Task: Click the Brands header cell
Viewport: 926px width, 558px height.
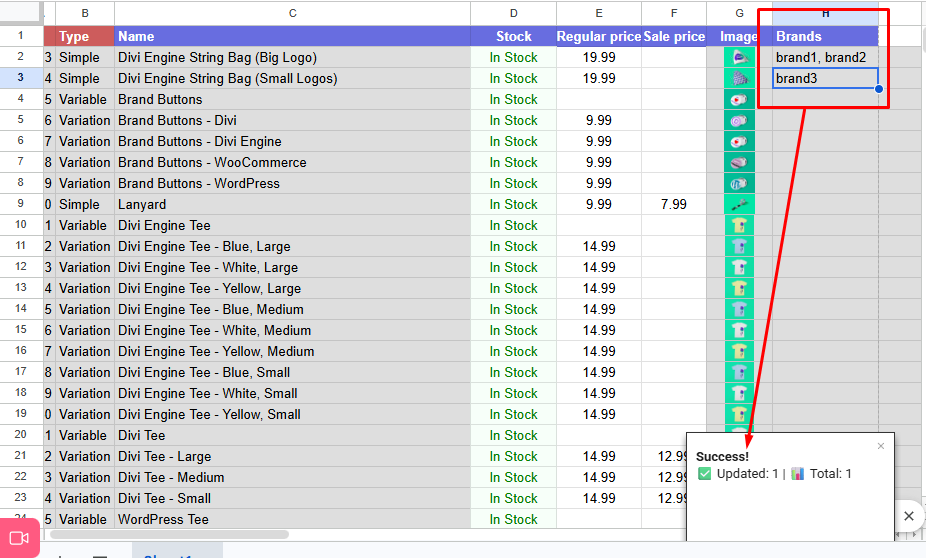Action: pos(825,37)
